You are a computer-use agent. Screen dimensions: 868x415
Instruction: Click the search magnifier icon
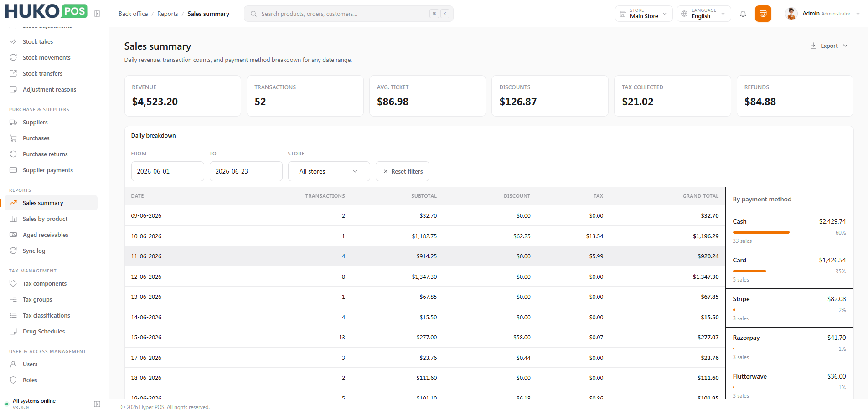pos(253,14)
